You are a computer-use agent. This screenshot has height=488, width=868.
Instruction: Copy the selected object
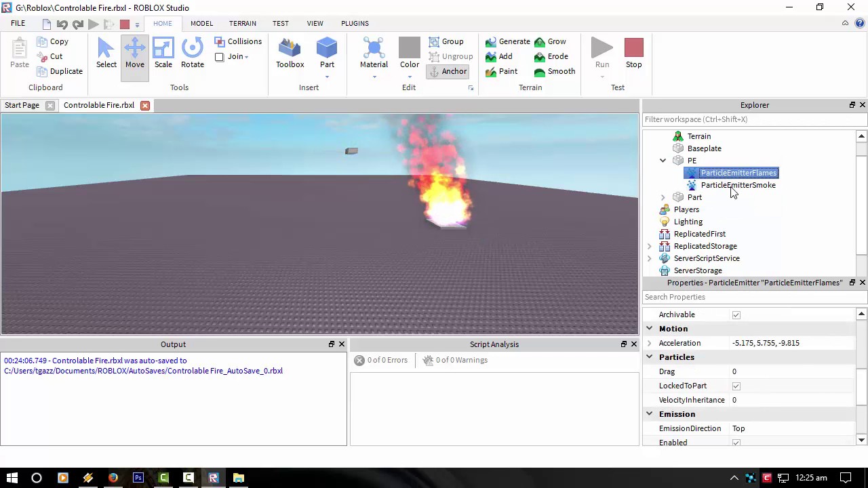pos(53,41)
